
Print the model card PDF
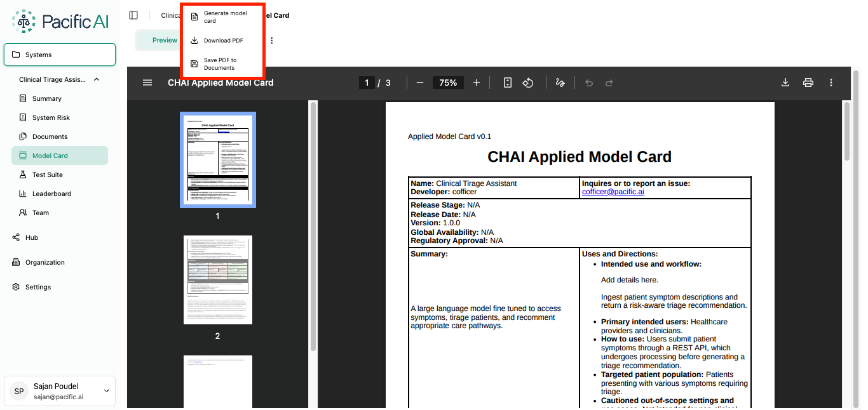[808, 83]
